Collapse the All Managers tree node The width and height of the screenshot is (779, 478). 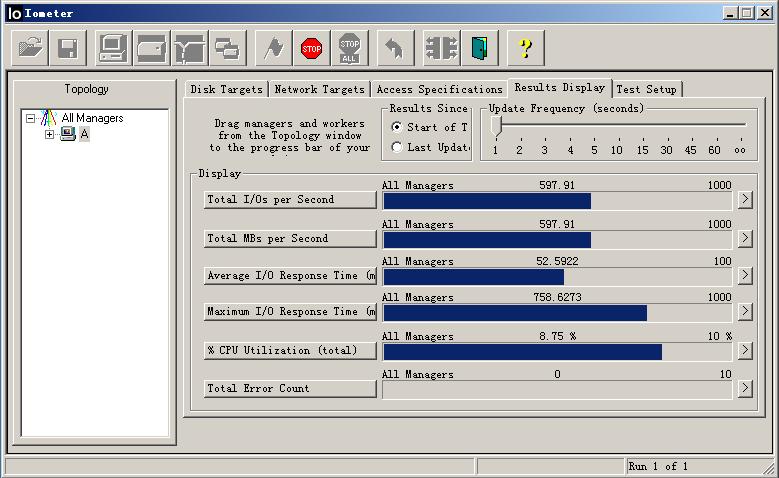coord(31,118)
